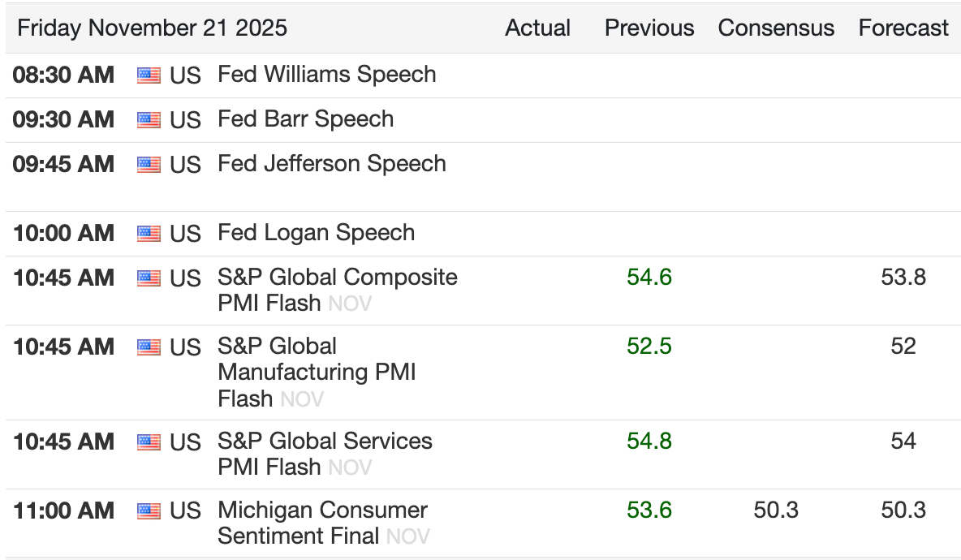Open S&P Global Manufacturing PMI Flash details
The image size is (961, 560).
point(317,373)
